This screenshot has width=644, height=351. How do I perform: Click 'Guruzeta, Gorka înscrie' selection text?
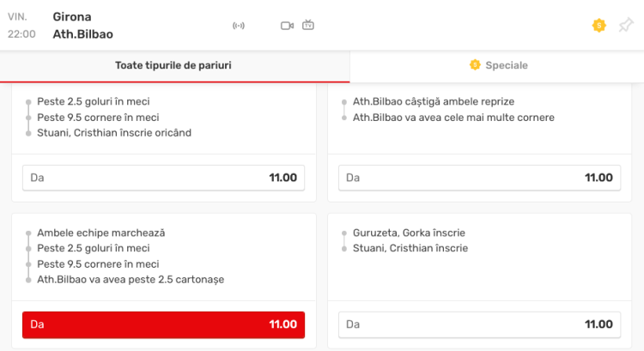point(409,233)
